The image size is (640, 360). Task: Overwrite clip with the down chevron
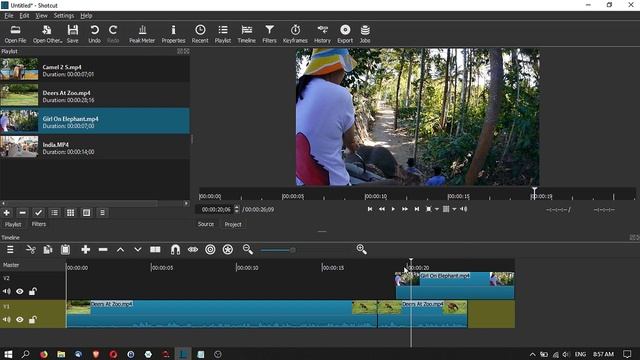click(138, 249)
